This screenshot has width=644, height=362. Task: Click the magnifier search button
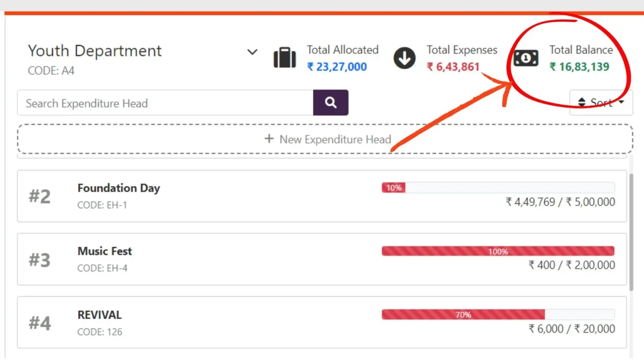click(330, 103)
